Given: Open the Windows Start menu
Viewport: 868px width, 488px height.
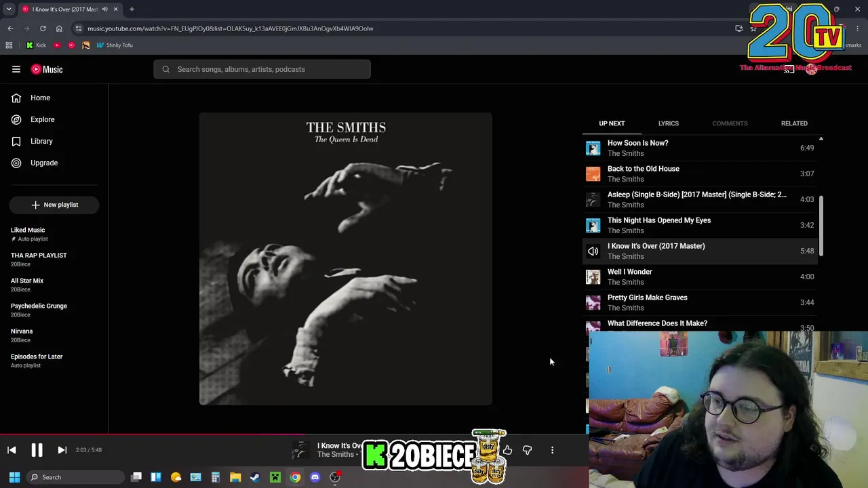Looking at the screenshot, I should (14, 477).
